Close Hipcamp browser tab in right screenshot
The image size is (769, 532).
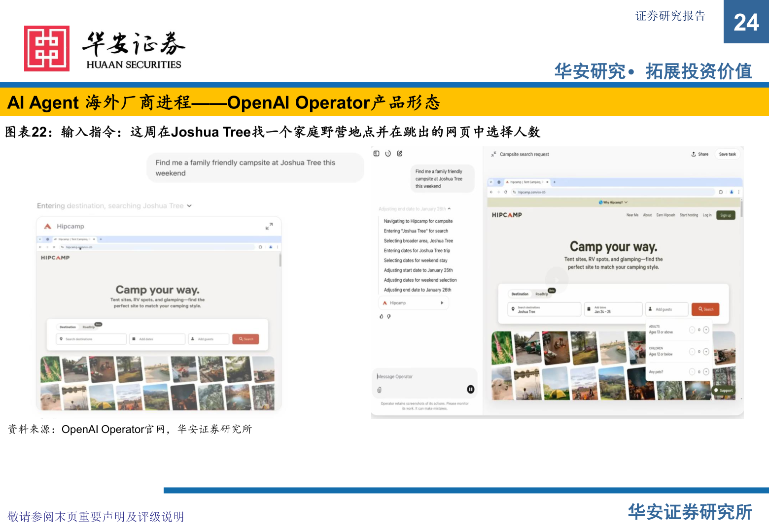tap(547, 182)
